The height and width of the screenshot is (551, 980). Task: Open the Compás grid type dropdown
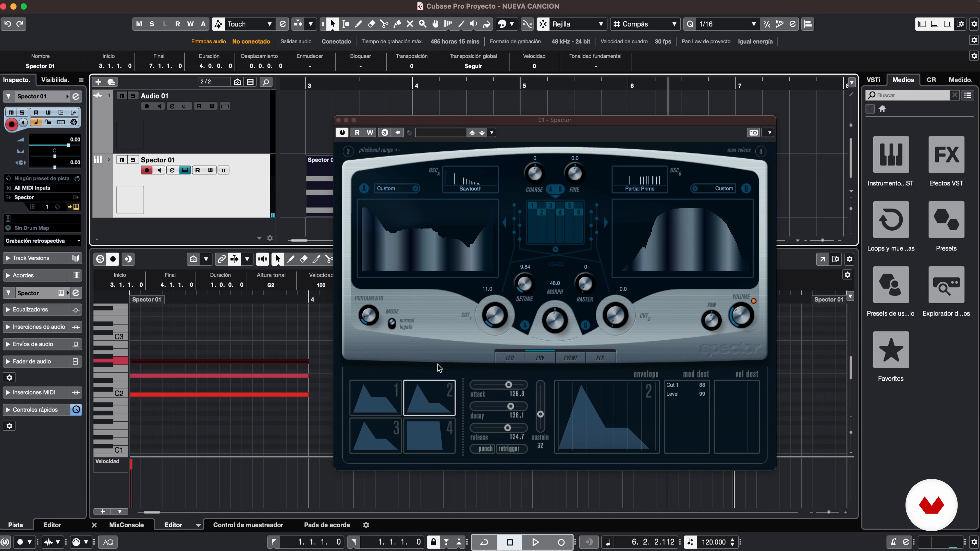tap(645, 24)
